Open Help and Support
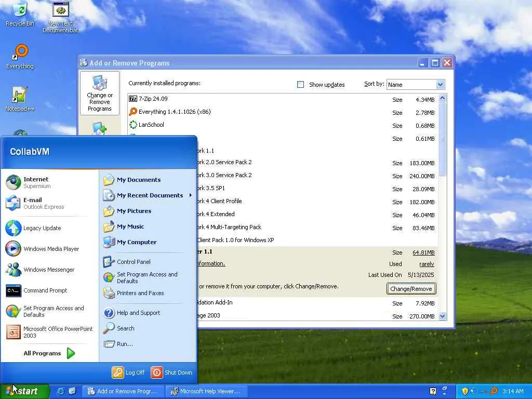532x399 pixels. pyautogui.click(x=148, y=313)
